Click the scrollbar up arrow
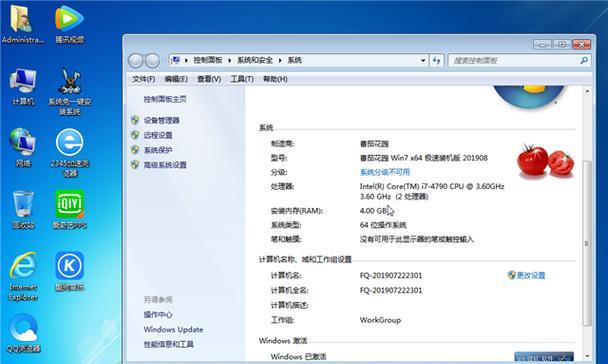Screen dimensions: 608x364 pos(587,92)
